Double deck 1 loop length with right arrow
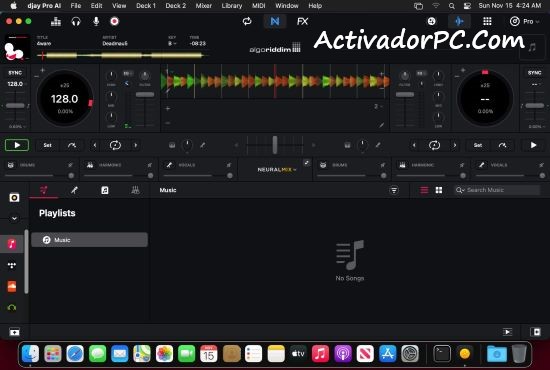This screenshot has height=370, width=550. 136,145
